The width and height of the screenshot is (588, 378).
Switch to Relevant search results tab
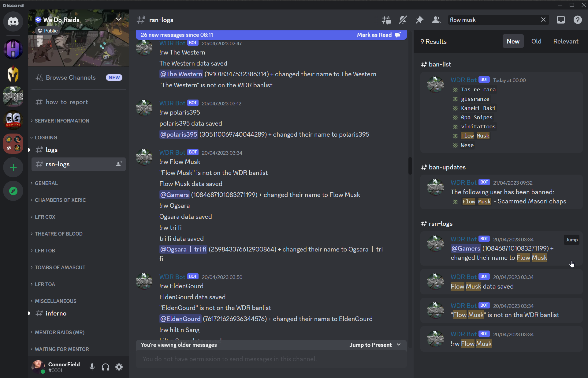pos(566,41)
